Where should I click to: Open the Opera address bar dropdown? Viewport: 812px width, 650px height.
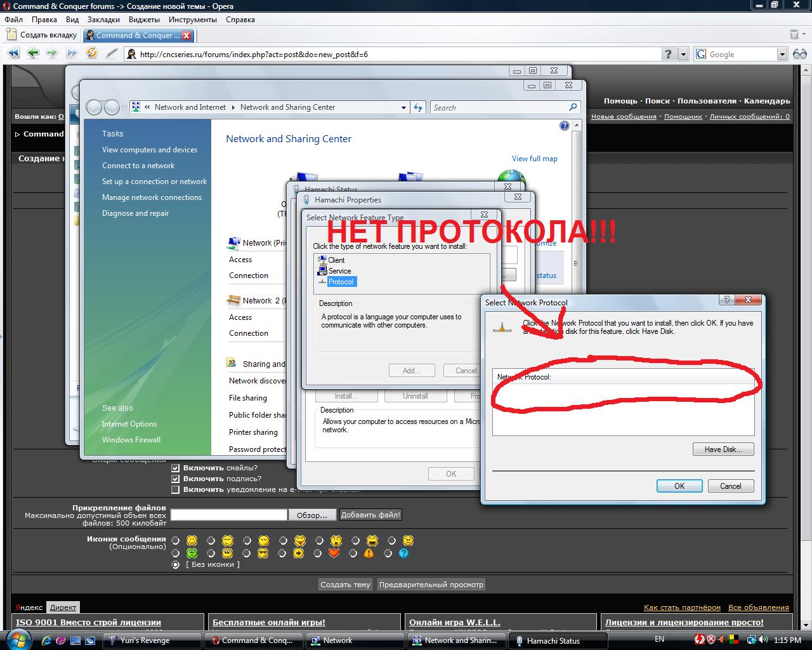(683, 54)
